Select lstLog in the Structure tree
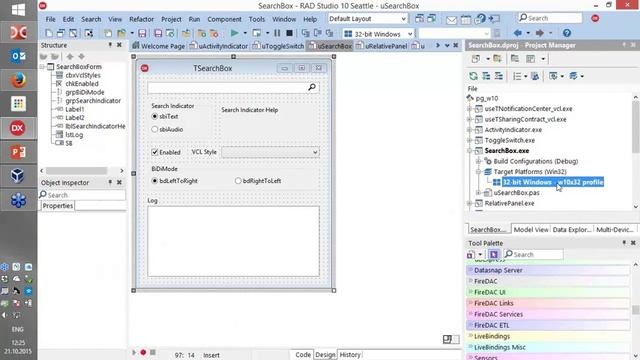This screenshot has height=360, width=640. tap(74, 135)
